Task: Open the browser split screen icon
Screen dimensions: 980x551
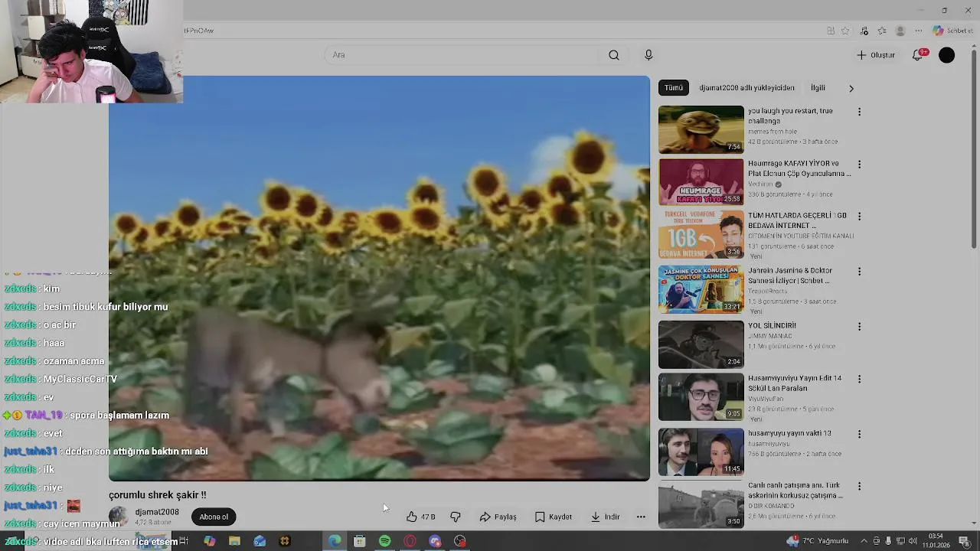Action: point(831,31)
